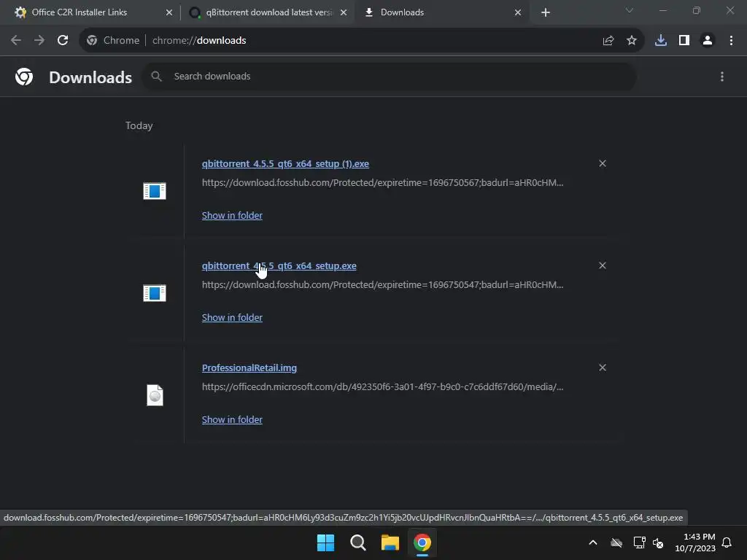Click the OneDrive cloud tray icon
The image size is (747, 560).
(616, 542)
